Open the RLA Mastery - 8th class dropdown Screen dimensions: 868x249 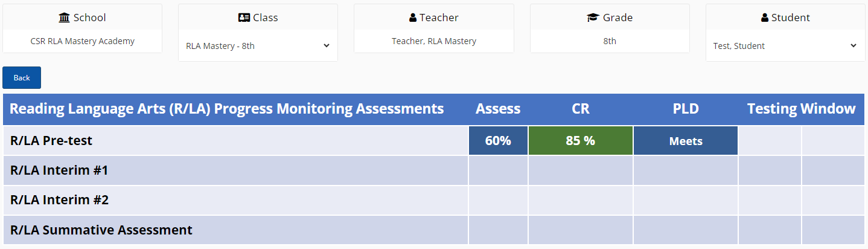(258, 45)
